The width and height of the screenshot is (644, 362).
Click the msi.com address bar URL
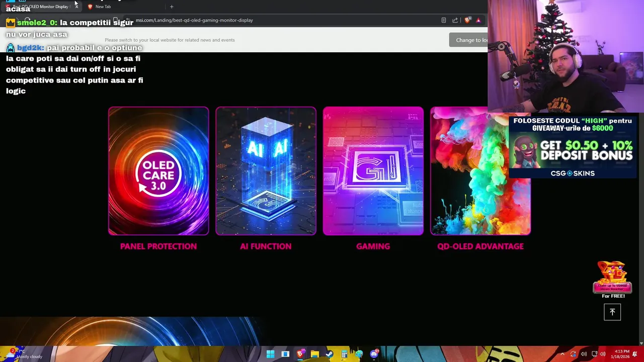(x=194, y=20)
